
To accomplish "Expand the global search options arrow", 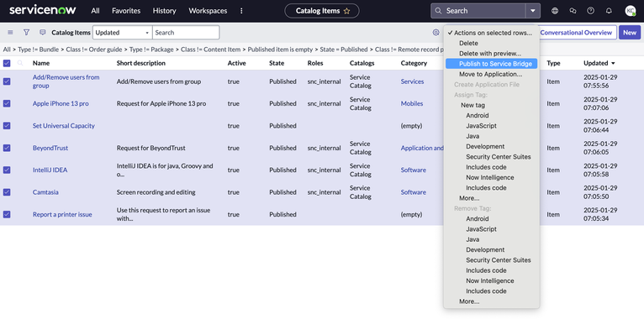I will click(x=533, y=11).
